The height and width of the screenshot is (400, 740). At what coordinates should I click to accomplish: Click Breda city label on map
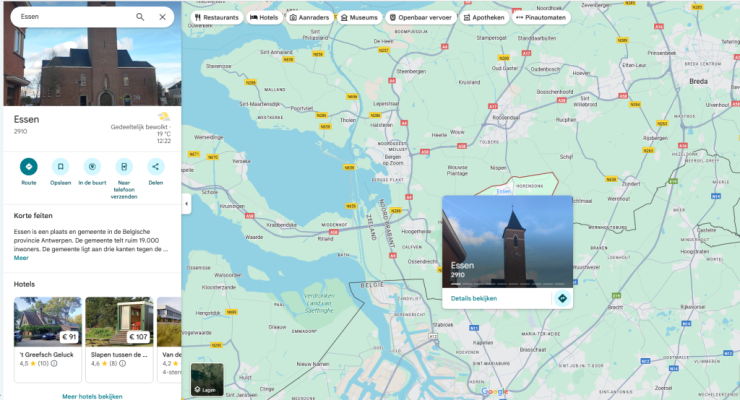(x=698, y=81)
